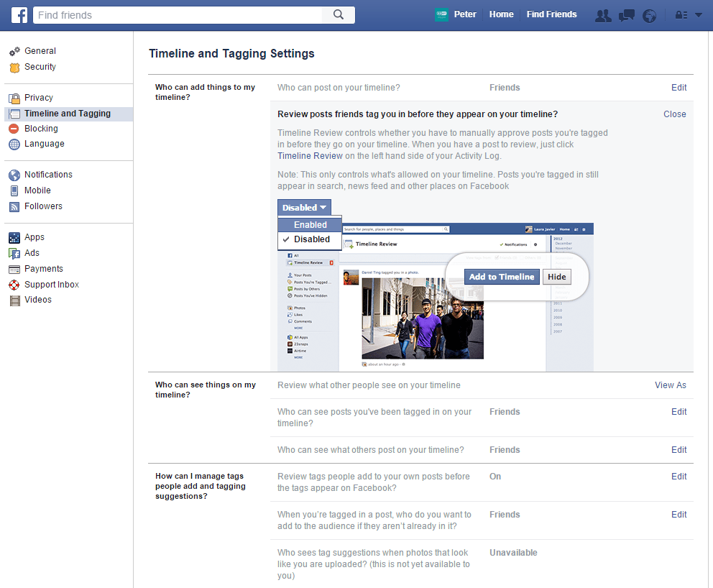The image size is (713, 588).
Task: Select Enabled in the dropdown list
Action: point(310,225)
